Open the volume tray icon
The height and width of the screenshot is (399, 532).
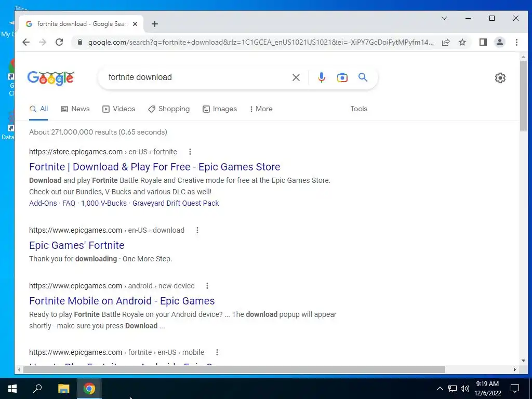point(465,389)
